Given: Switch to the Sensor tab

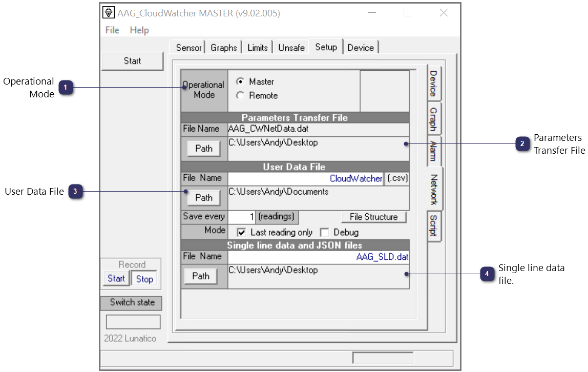Looking at the screenshot, I should [x=188, y=48].
